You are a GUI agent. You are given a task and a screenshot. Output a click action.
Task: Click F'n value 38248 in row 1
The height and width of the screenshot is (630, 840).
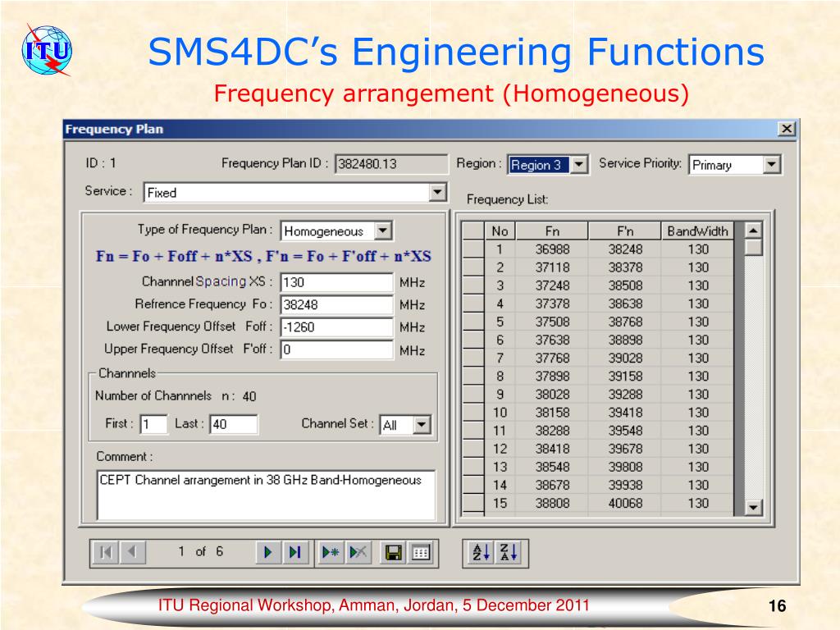(x=625, y=249)
